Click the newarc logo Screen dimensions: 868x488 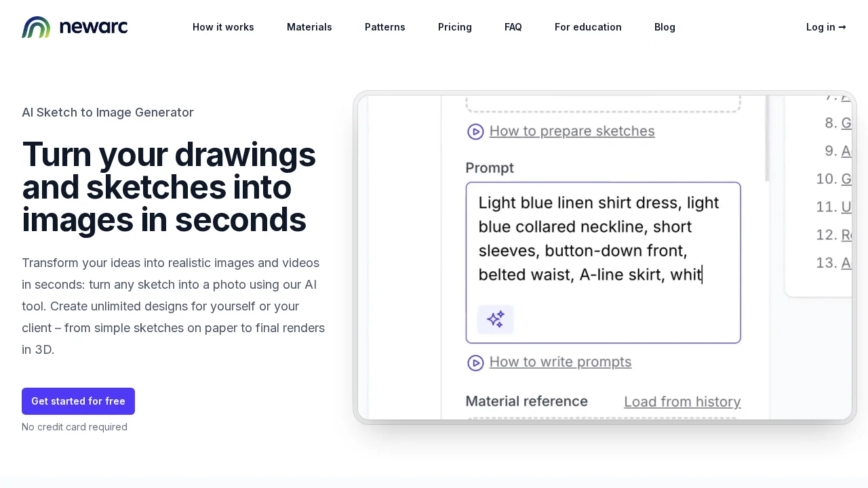[75, 27]
